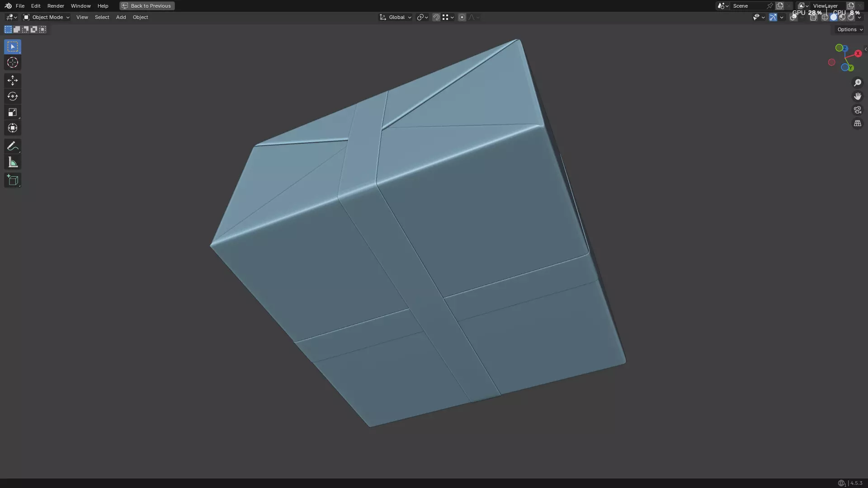Switch to solid viewport shading
This screenshot has height=488, width=868.
pyautogui.click(x=833, y=17)
